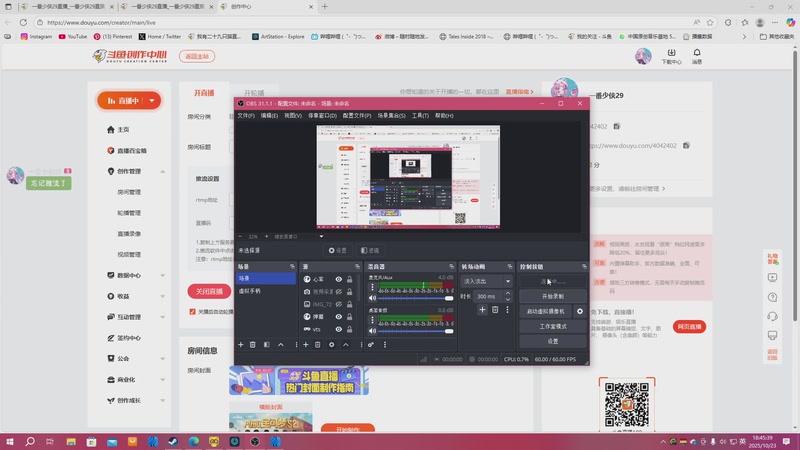This screenshot has height=450, width=800.
Task: Move source up using the Sources panel arrow
Action: [345, 345]
